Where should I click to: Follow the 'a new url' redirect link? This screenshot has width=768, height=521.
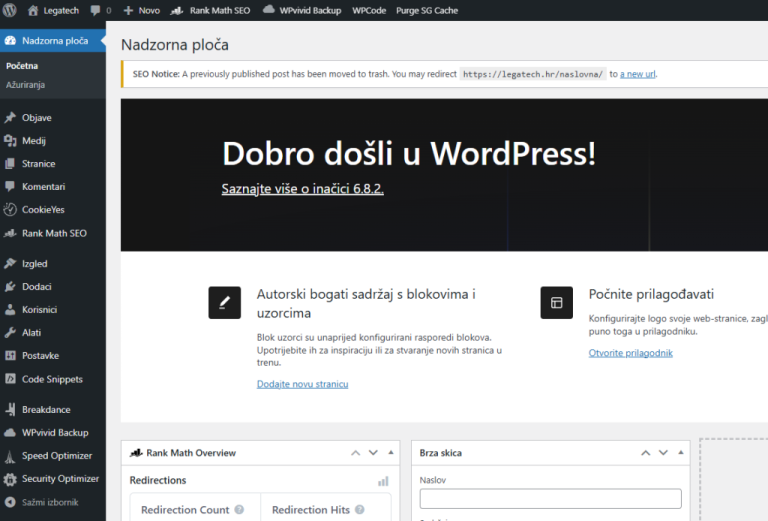click(x=638, y=74)
